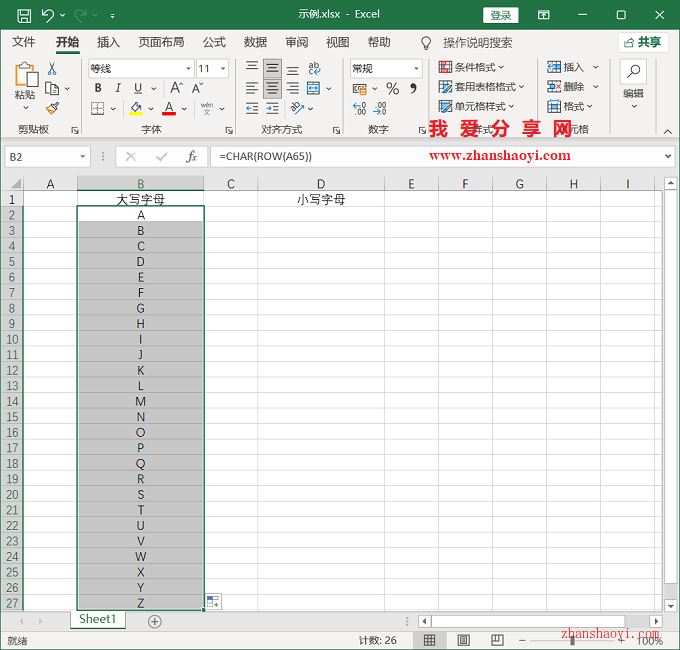Increase font size with larger A icon
This screenshot has width=680, height=650.
tap(176, 88)
